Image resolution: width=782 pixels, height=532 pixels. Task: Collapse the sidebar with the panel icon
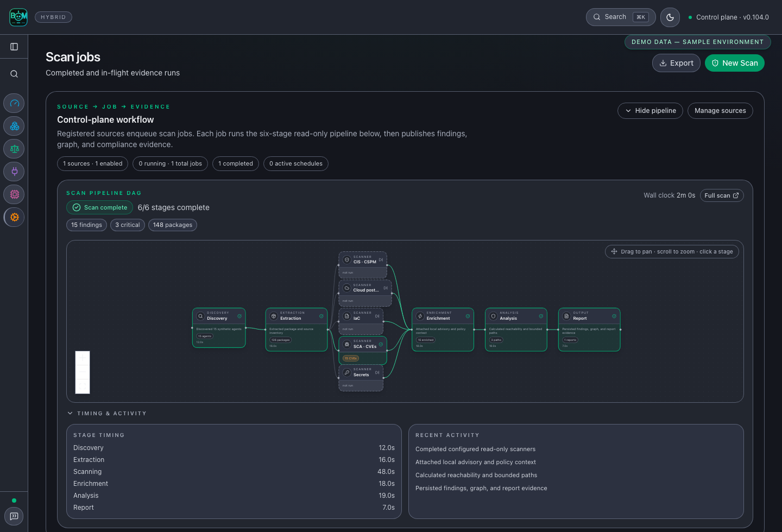tap(14, 47)
